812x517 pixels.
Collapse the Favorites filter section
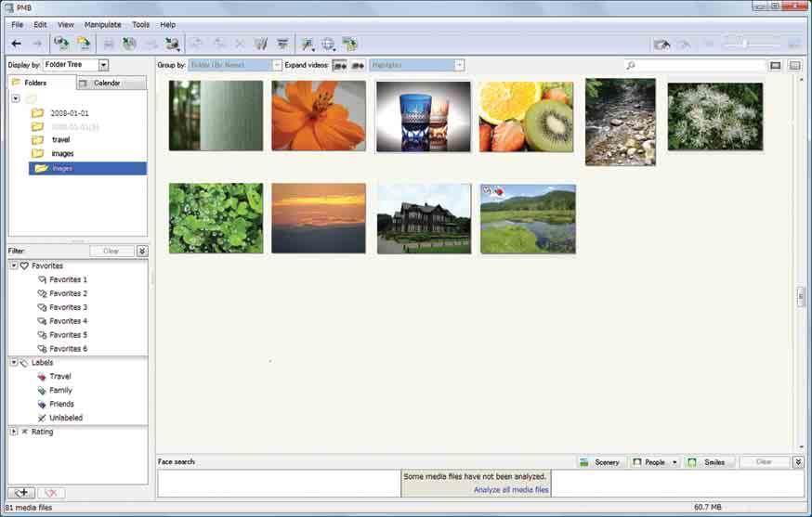coord(14,265)
